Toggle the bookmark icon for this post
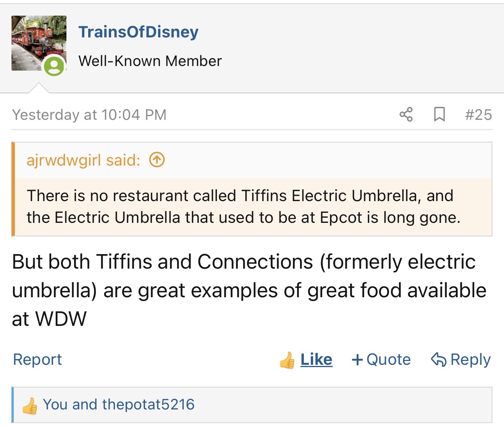 click(x=439, y=114)
